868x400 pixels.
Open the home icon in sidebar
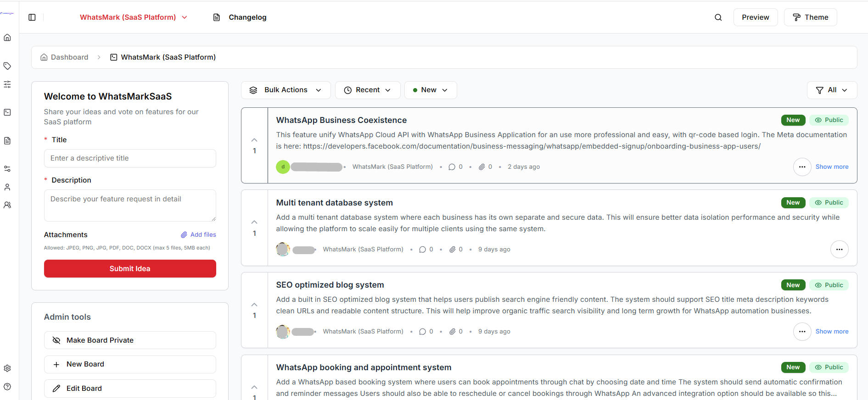pyautogui.click(x=7, y=38)
